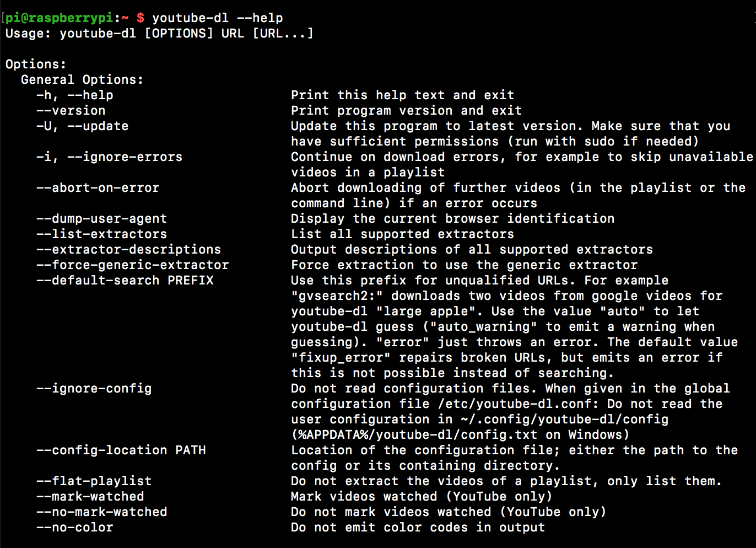Click the --no-mark-watched option
The image size is (756, 548).
tap(102, 512)
